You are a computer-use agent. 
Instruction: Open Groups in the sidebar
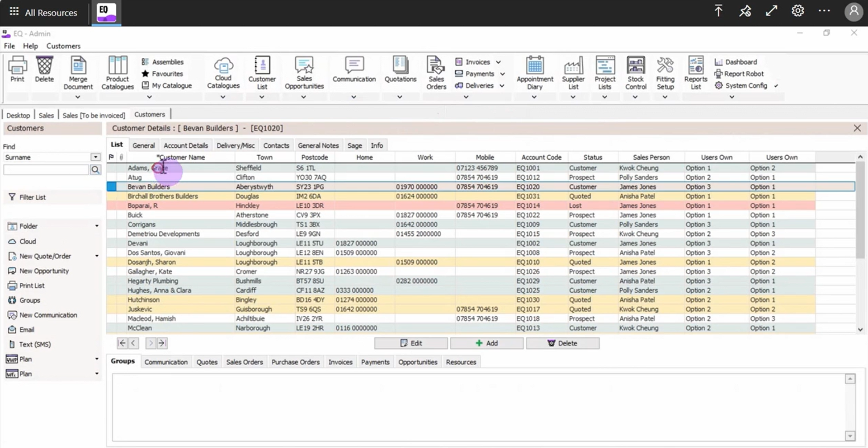[x=24, y=300]
